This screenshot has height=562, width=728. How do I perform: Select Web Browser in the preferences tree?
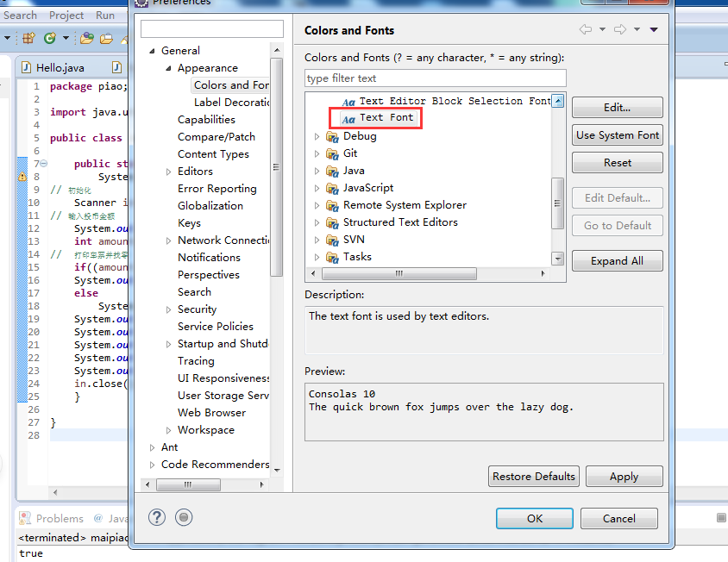point(211,413)
